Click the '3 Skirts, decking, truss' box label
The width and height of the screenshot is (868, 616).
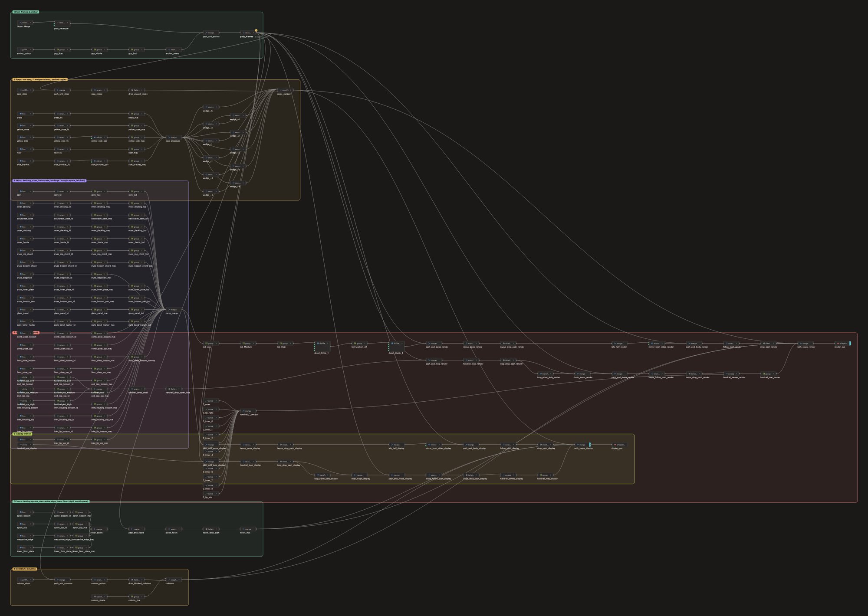[49, 180]
